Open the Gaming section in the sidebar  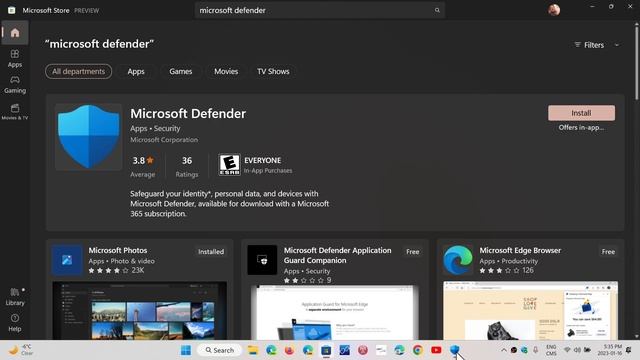(15, 84)
